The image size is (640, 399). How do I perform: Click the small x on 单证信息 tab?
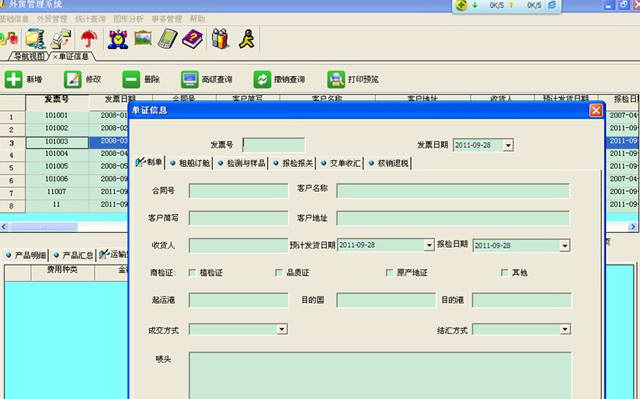[55, 57]
